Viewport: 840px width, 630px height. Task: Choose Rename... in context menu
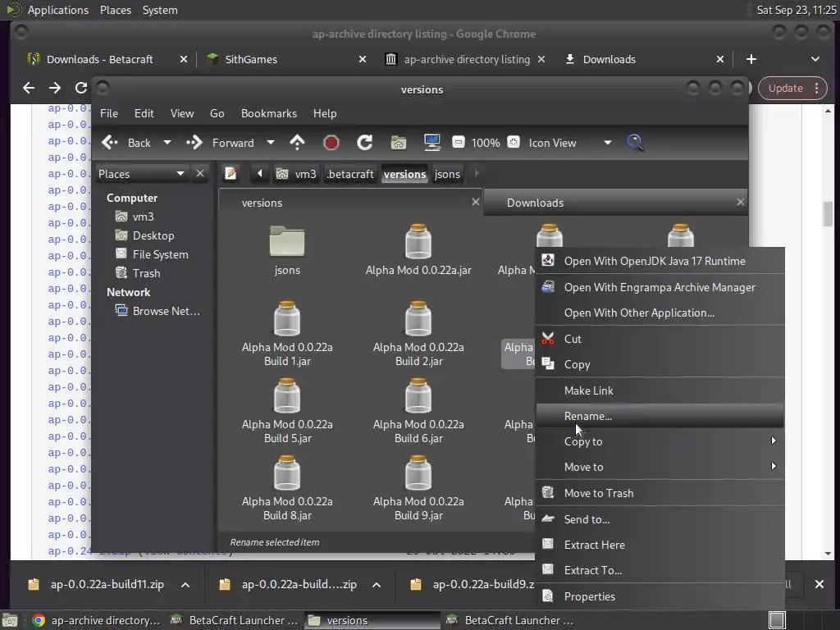[x=660, y=416]
